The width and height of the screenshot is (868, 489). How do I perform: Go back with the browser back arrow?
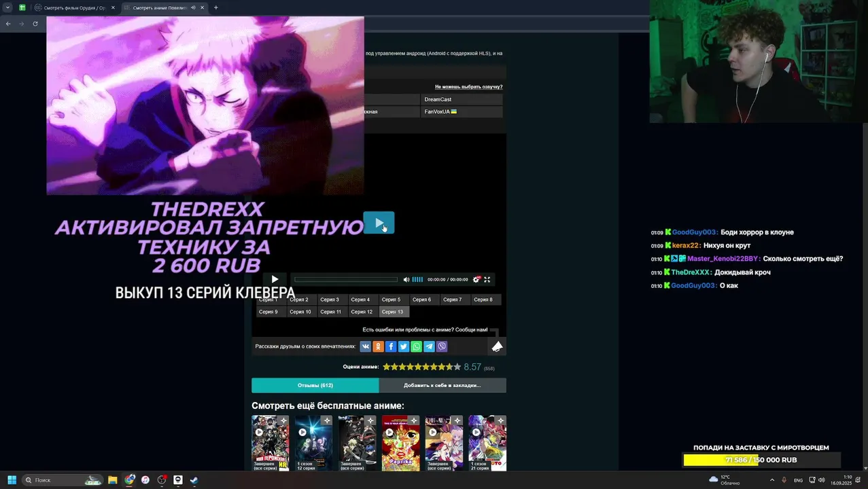tap(8, 24)
